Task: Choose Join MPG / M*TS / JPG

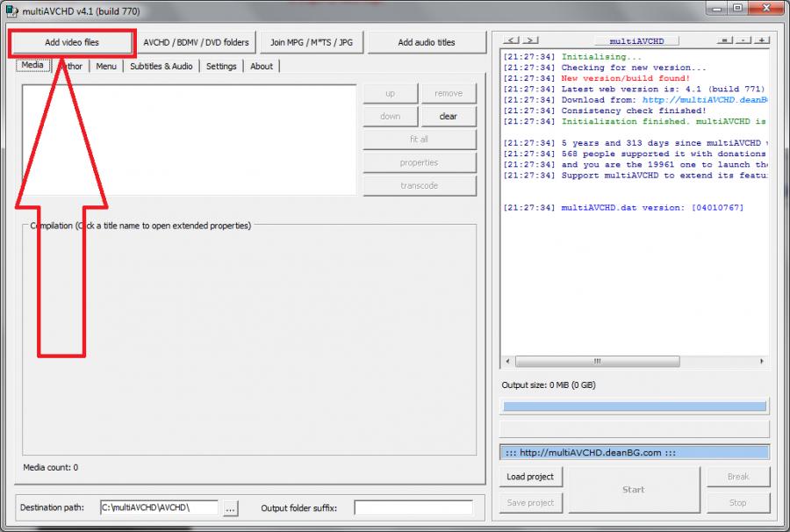Action: (312, 42)
